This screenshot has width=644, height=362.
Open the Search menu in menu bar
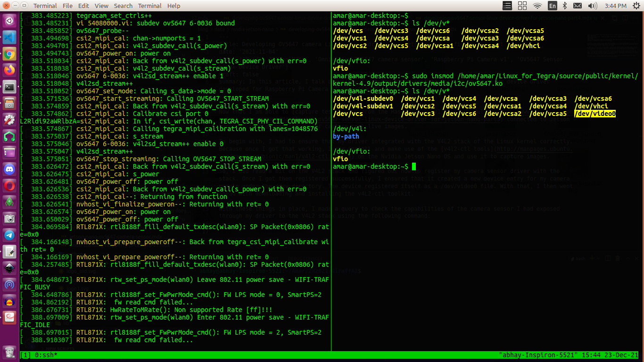[123, 6]
